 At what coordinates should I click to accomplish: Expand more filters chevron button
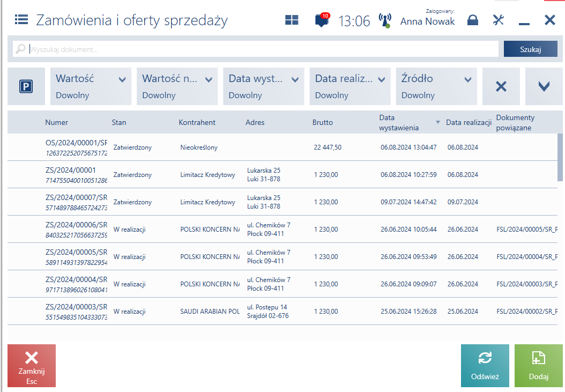[x=544, y=86]
